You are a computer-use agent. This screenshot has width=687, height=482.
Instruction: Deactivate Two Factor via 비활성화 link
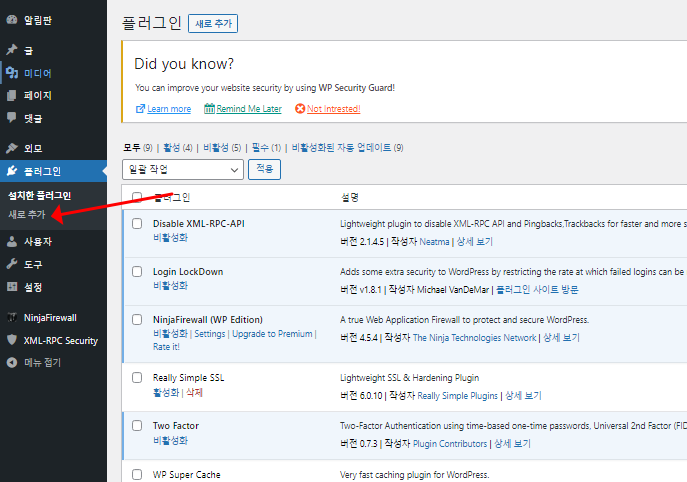click(170, 440)
